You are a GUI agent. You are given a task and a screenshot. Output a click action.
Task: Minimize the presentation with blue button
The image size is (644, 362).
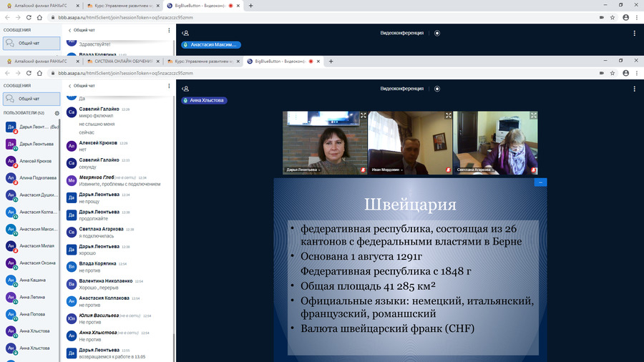pos(540,182)
